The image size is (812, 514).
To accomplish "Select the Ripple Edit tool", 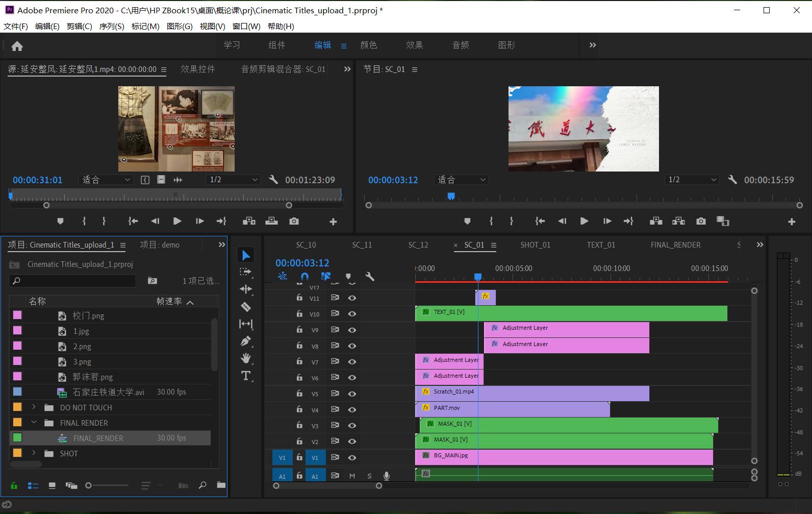I will [x=246, y=289].
